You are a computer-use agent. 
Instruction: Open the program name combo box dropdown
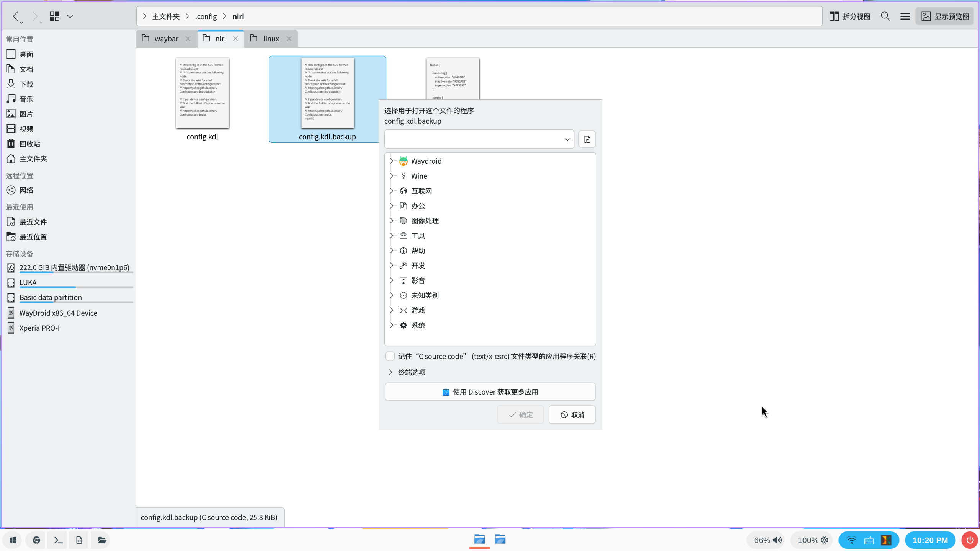(567, 139)
